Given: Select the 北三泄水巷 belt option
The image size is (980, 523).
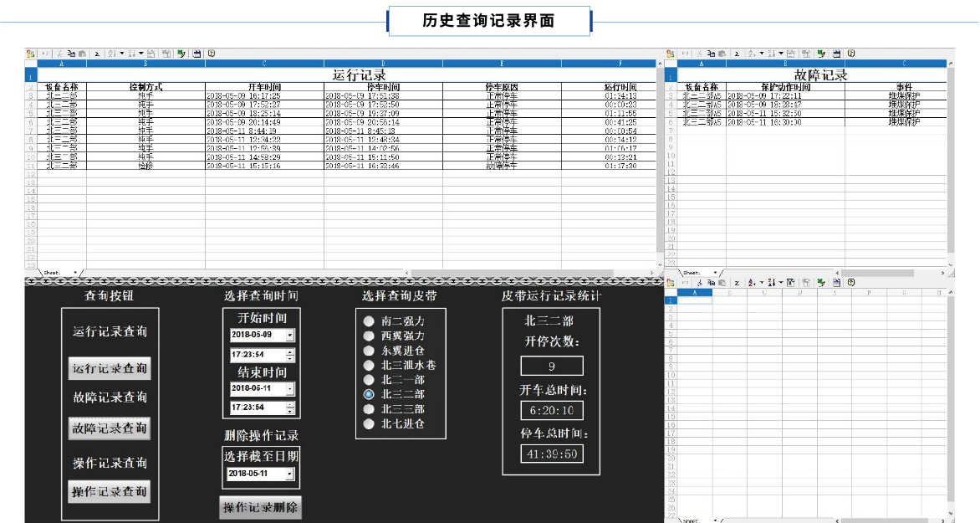Looking at the screenshot, I should [x=368, y=365].
